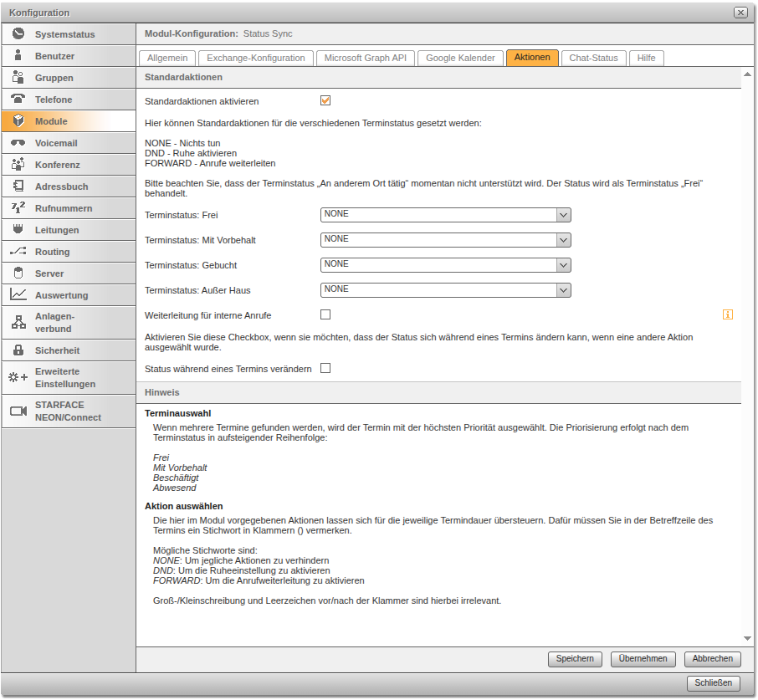Open STARFACE NEON/Connect camera icon
Screen dimensions: 758x700
(x=18, y=411)
